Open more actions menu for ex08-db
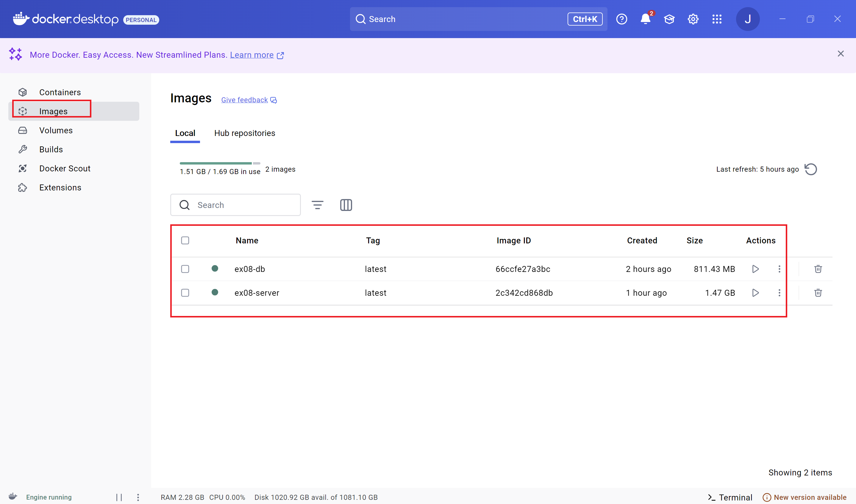The image size is (856, 504). coord(779,269)
